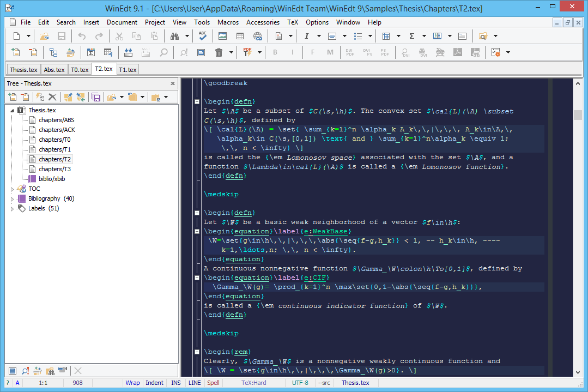
Task: Open the TeX menu
Action: 292,22
